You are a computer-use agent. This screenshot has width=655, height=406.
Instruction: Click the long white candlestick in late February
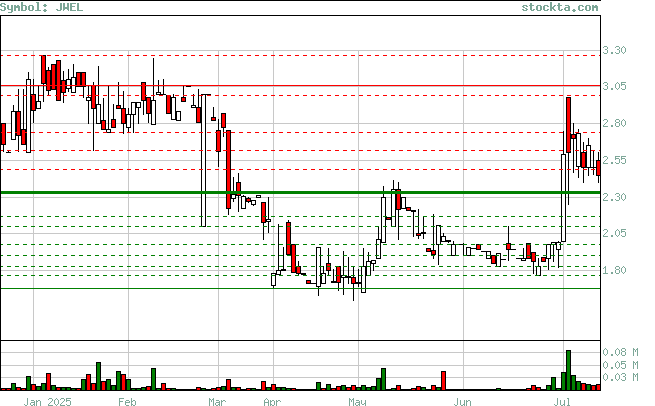click(x=203, y=160)
